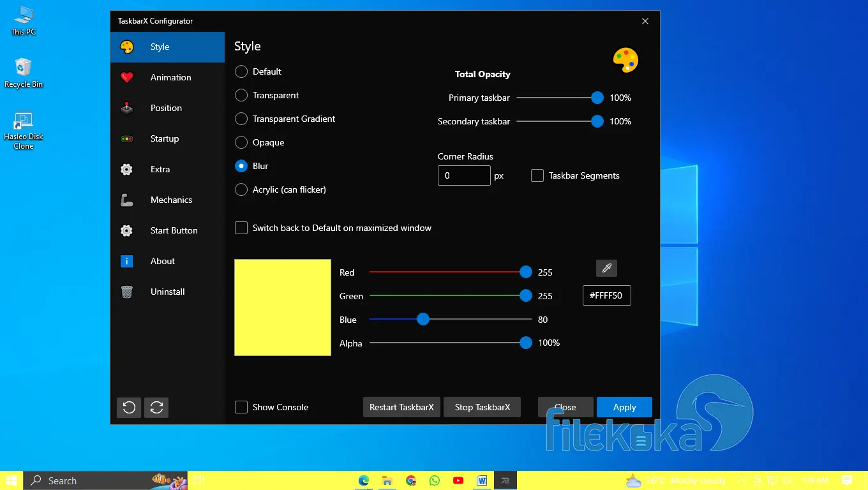
Task: Open the Style section in the sidebar
Action: 167,47
